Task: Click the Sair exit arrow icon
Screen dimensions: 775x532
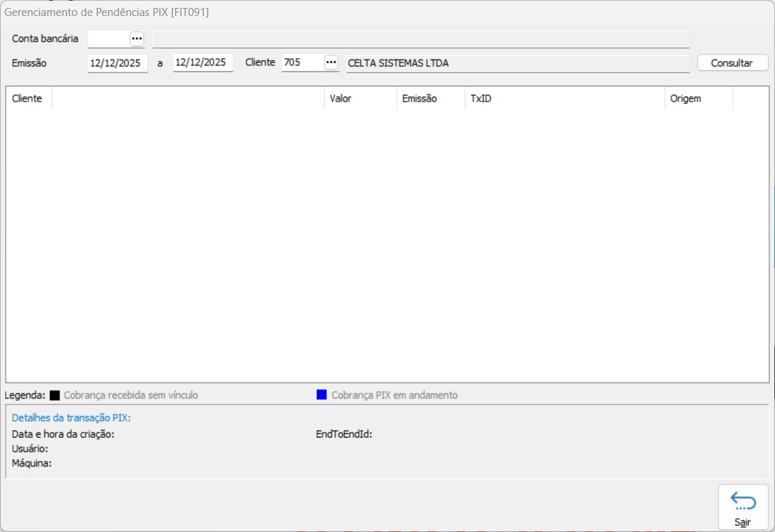Action: click(x=743, y=502)
